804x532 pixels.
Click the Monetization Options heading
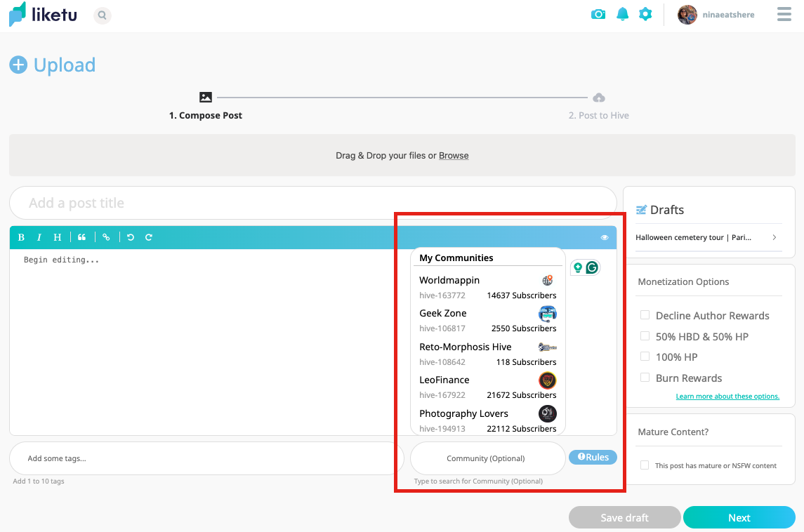(683, 282)
